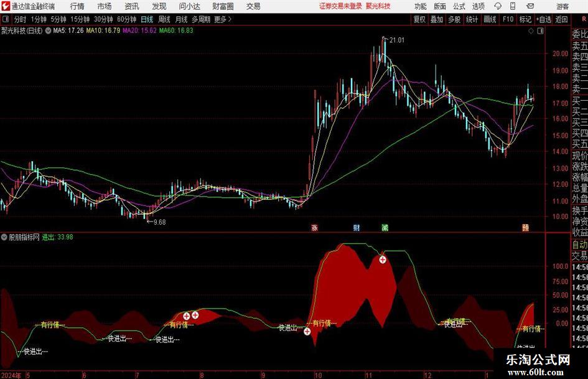Open the 行情 menu

77,6
